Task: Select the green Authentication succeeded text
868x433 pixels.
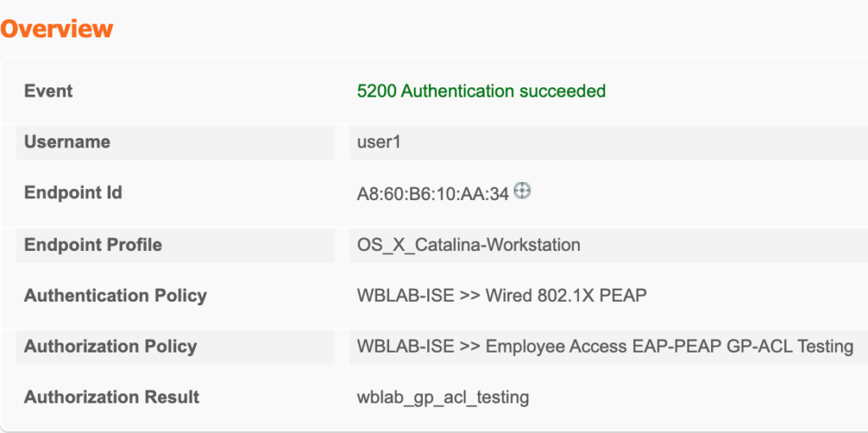Action: coord(504,92)
